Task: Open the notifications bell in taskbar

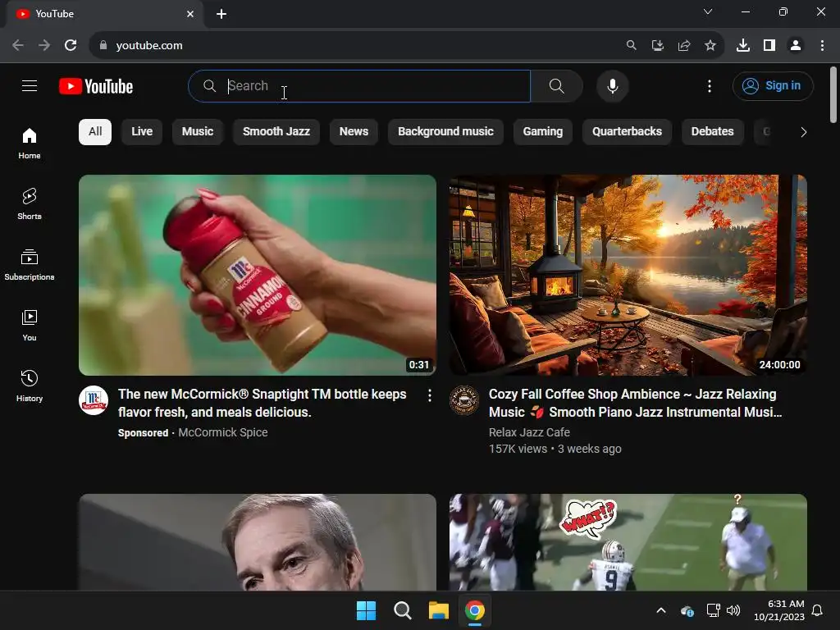Action: (818, 610)
